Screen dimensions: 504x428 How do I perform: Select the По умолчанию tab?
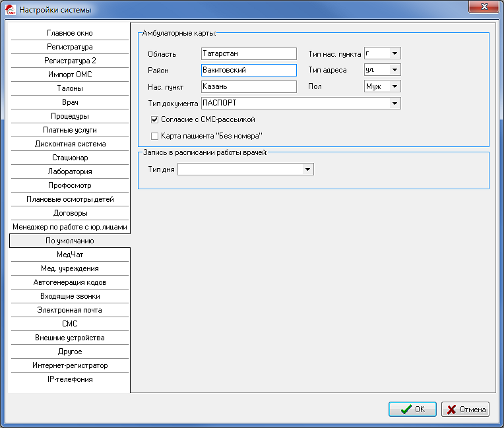coord(70,241)
